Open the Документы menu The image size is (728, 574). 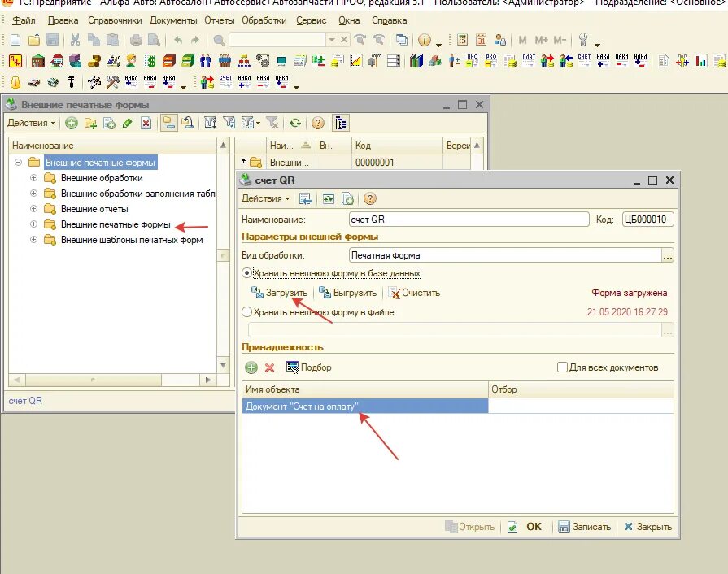(x=173, y=20)
